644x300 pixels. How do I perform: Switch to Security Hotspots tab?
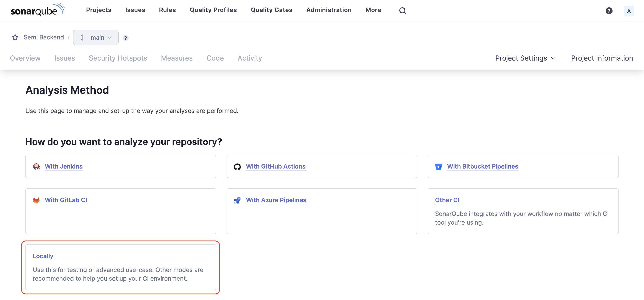pos(118,58)
